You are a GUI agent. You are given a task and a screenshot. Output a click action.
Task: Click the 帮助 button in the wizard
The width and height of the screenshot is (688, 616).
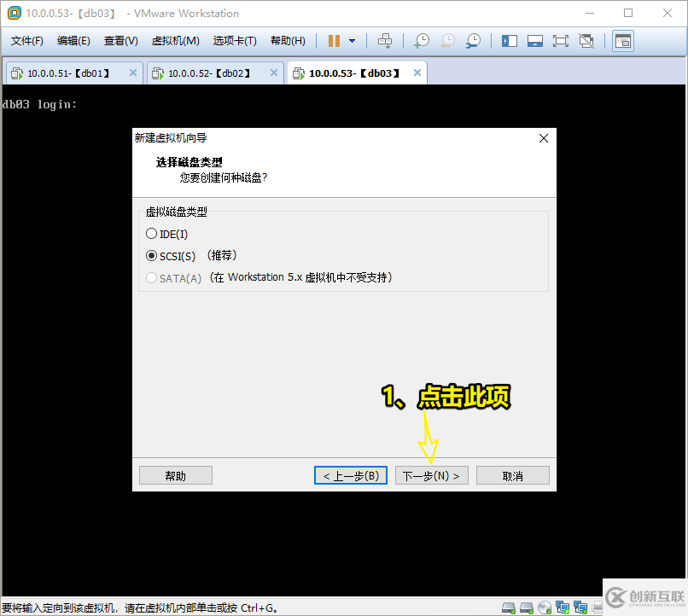click(176, 475)
